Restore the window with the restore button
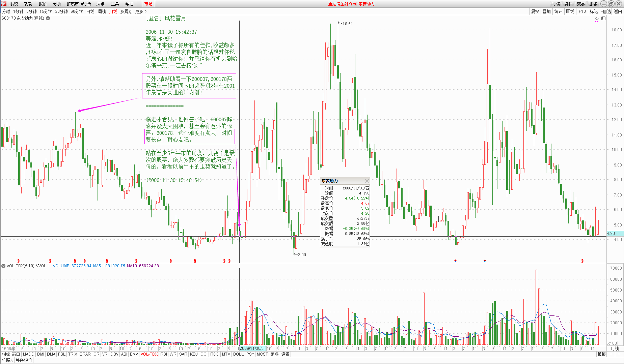The width and height of the screenshot is (624, 364). [x=611, y=4]
